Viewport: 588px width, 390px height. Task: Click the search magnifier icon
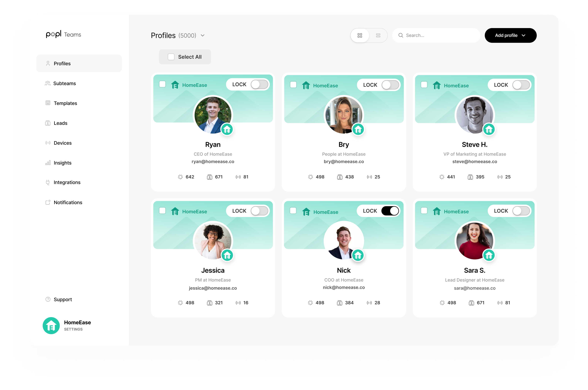click(x=401, y=35)
